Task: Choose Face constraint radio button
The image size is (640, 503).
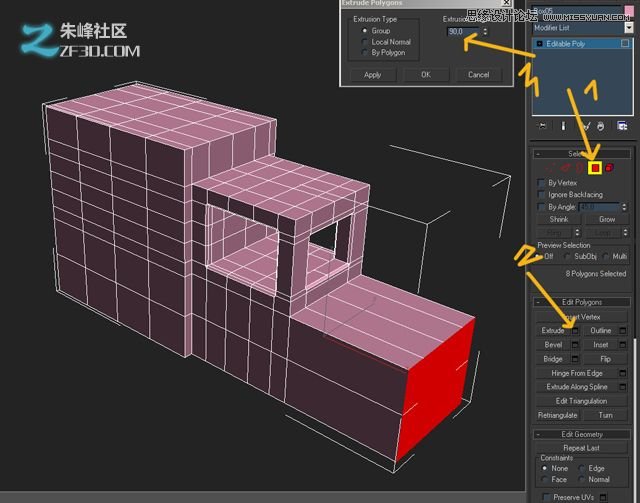Action: (544, 479)
